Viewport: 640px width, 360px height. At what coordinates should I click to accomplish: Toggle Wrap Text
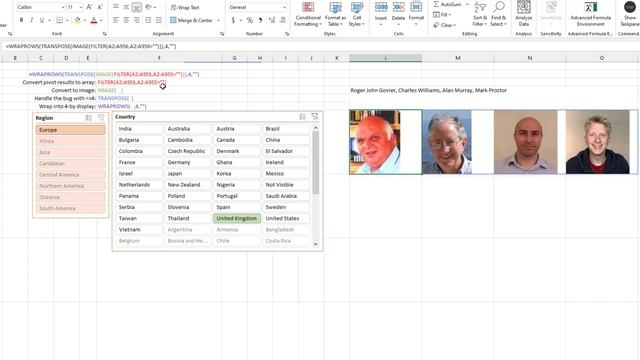coord(185,7)
